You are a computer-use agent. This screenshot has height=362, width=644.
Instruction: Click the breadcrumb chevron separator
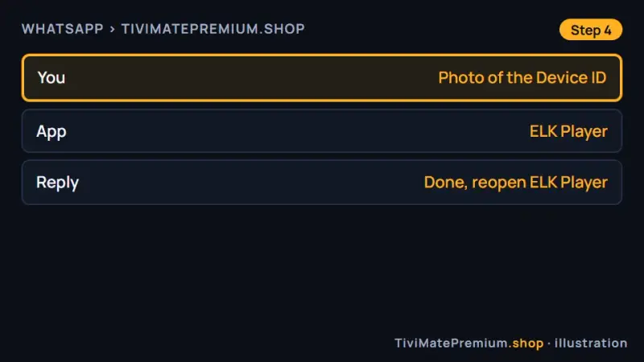112,29
